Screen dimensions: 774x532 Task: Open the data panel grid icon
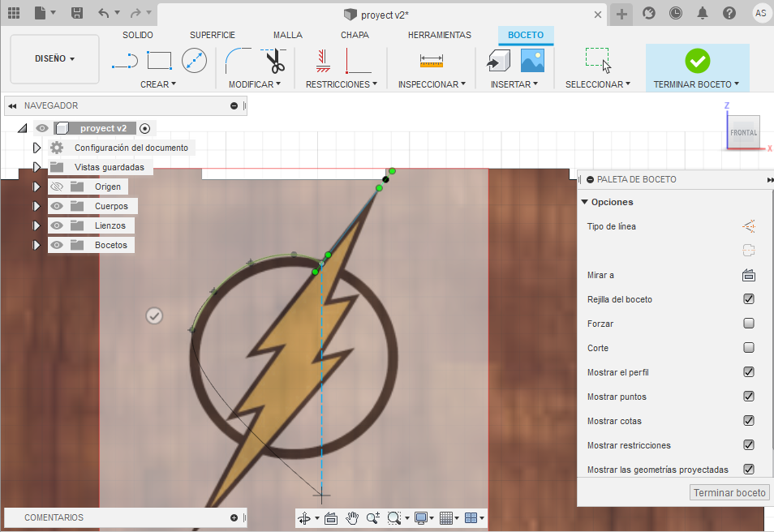[x=14, y=13]
